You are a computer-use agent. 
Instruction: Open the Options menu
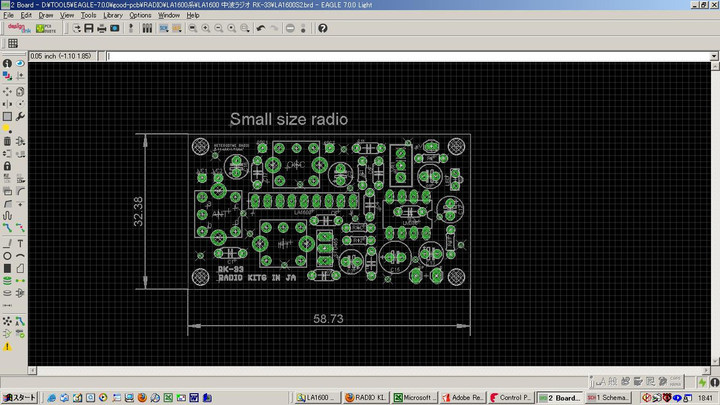tap(140, 16)
